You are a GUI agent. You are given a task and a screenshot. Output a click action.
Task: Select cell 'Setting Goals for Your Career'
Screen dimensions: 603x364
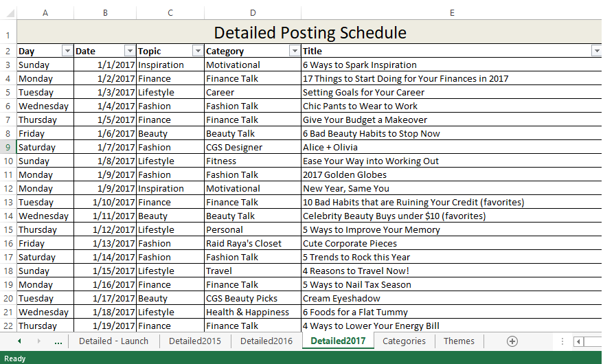point(451,93)
